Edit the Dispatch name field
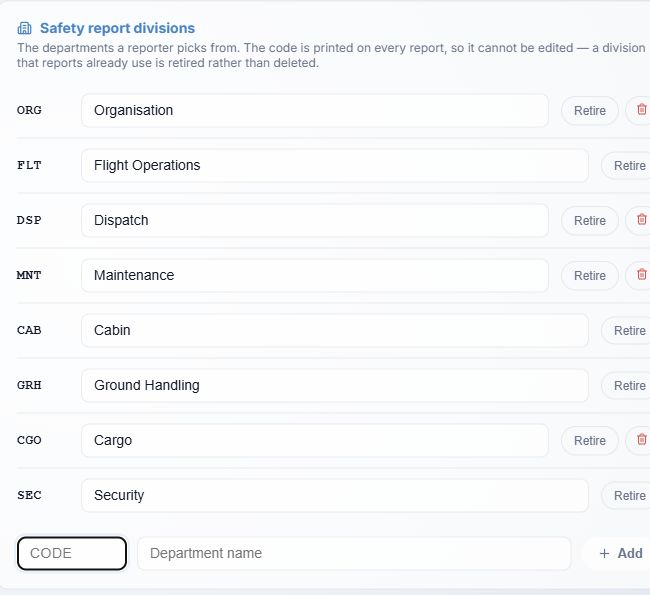 tap(315, 221)
